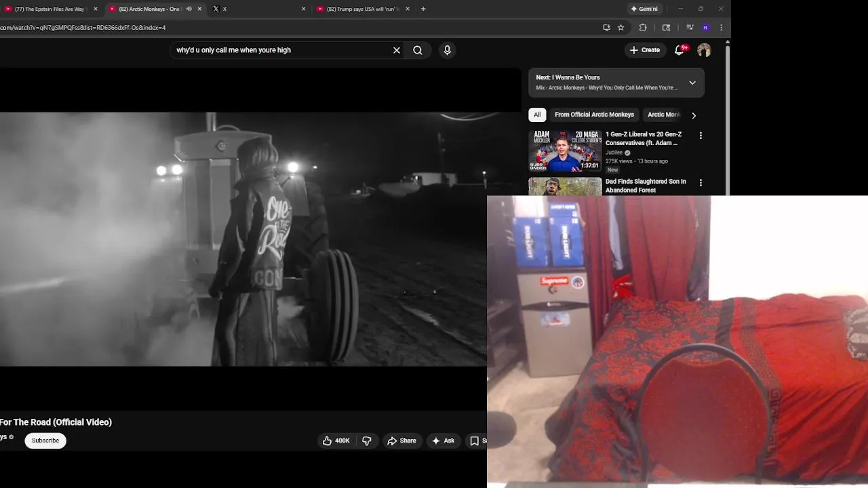The width and height of the screenshot is (868, 488).
Task: Click 275K views 13 hours ago text
Action: (x=637, y=161)
